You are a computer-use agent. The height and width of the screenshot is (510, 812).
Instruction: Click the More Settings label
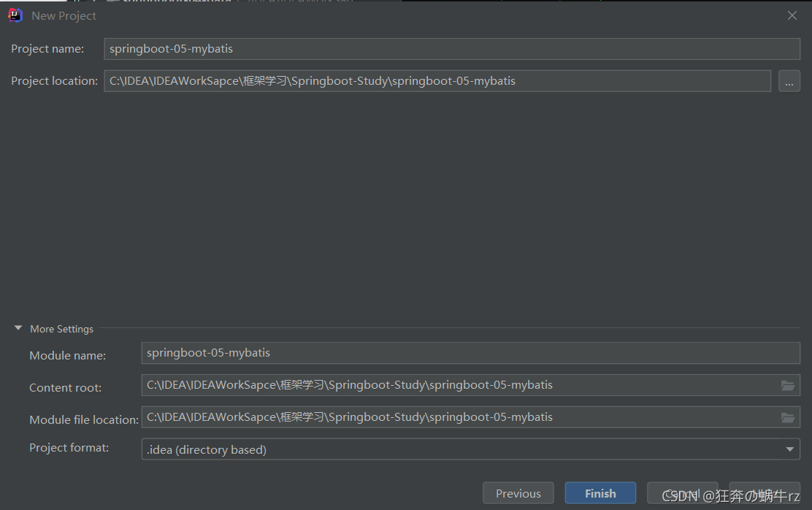pyautogui.click(x=61, y=329)
